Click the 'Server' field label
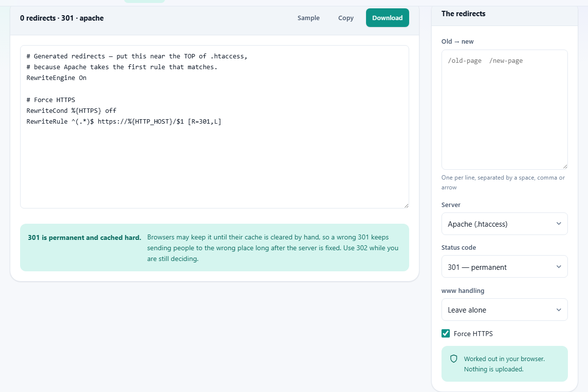The image size is (588, 392). pos(451,205)
